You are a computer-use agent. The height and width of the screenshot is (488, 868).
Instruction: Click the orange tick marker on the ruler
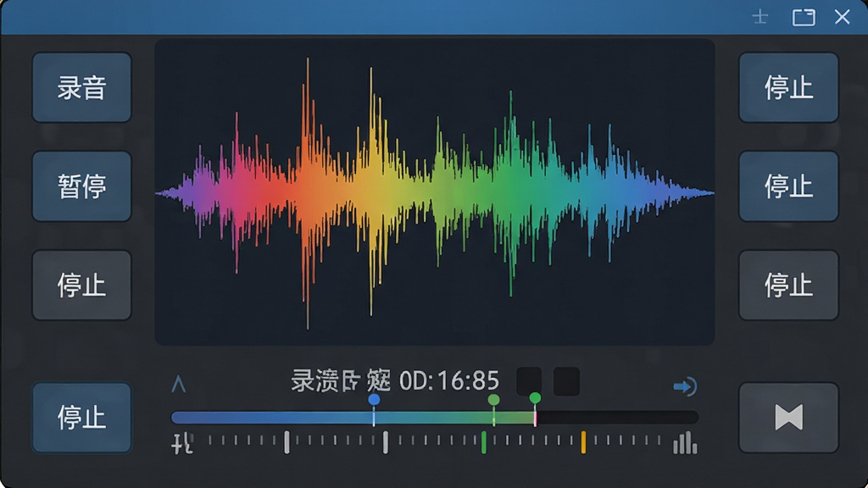[x=583, y=442]
